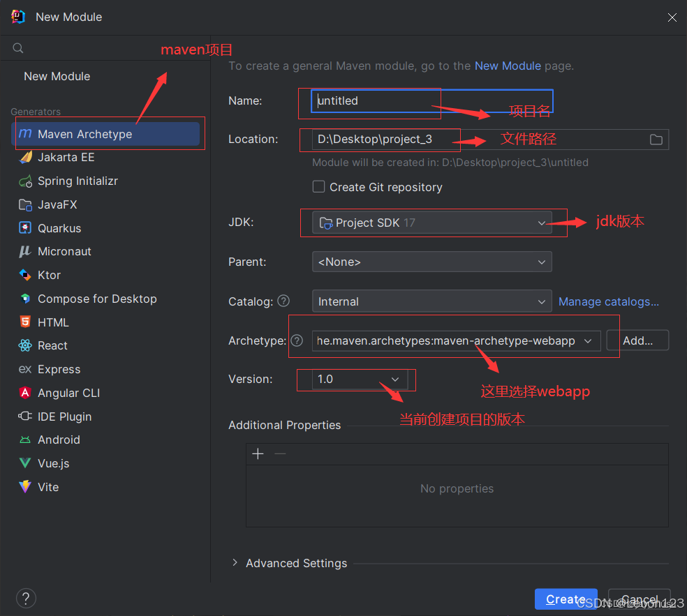Open help with the question mark button
Screen dimensions: 687x616
[26, 598]
